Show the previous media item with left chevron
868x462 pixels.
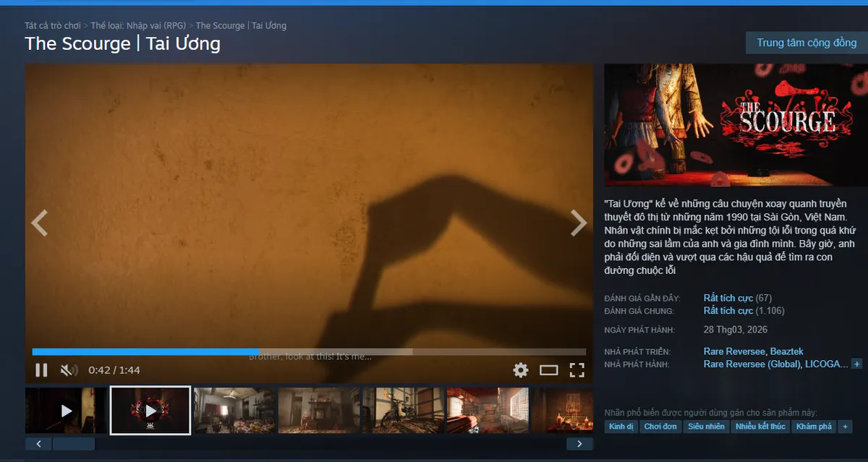pos(39,223)
